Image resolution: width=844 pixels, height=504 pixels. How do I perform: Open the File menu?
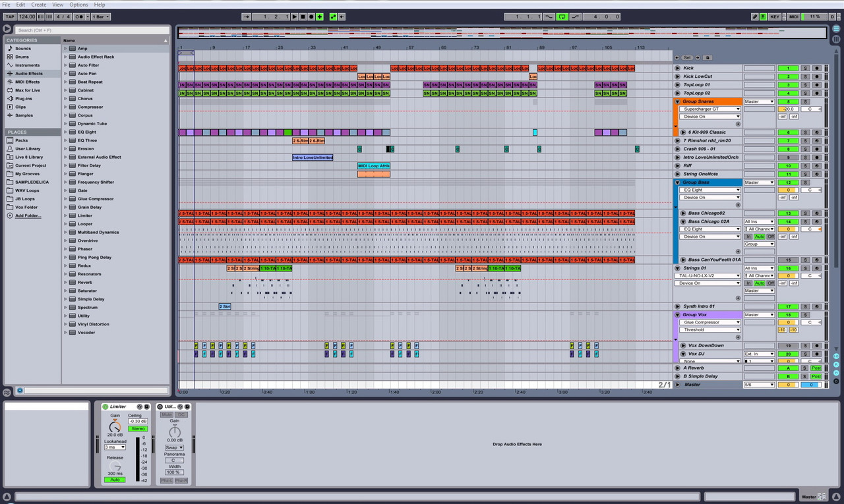6,5
